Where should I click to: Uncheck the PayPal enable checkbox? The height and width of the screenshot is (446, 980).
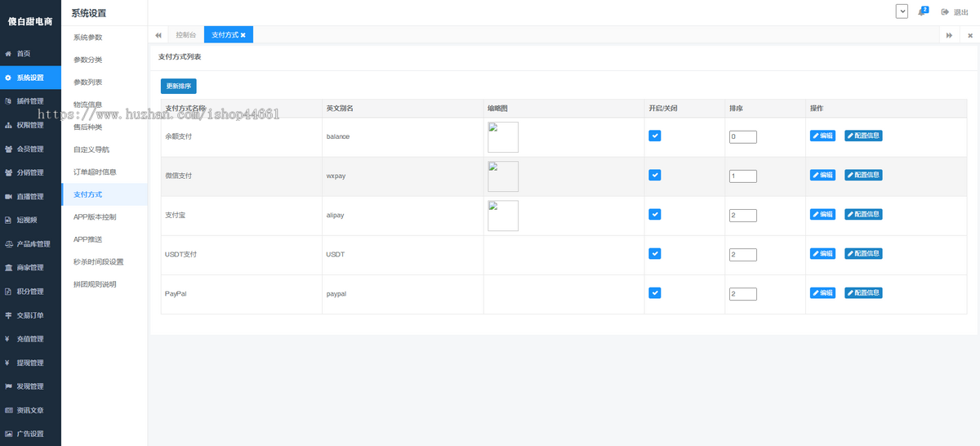point(655,293)
